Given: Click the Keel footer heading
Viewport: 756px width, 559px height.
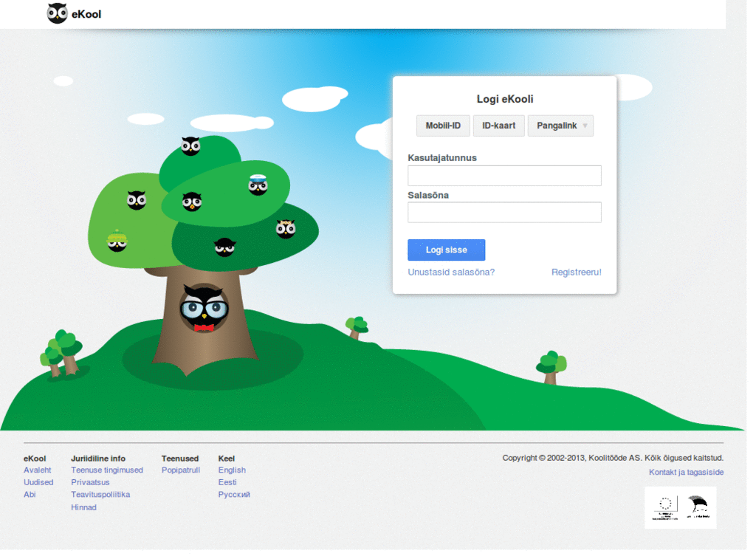Looking at the screenshot, I should coord(227,458).
